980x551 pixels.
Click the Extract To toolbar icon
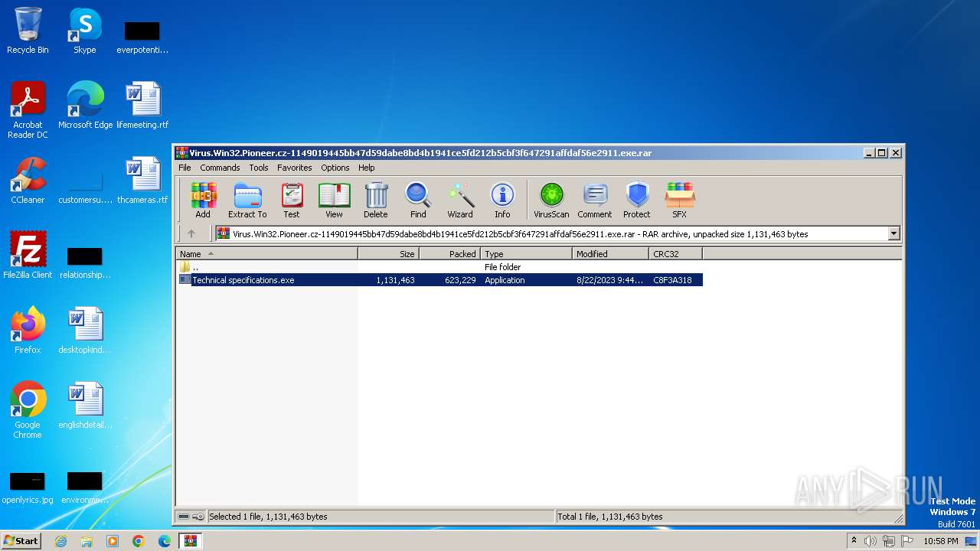tap(247, 201)
